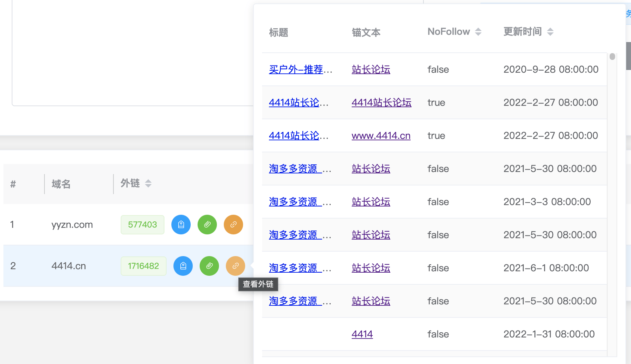Screen dimensions: 631x364
Task: Click the 标题 column header in popup
Action: [279, 32]
